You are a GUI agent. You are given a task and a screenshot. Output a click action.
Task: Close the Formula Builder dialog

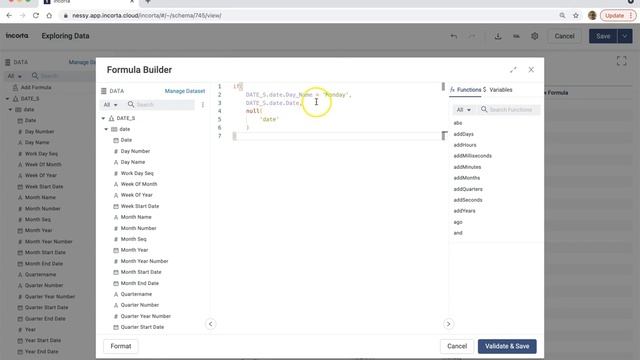531,70
